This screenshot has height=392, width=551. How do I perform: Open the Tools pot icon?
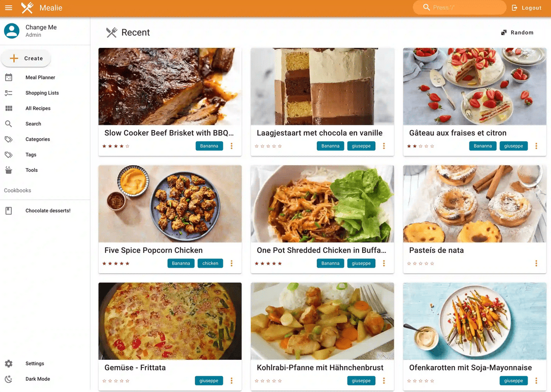coord(9,170)
